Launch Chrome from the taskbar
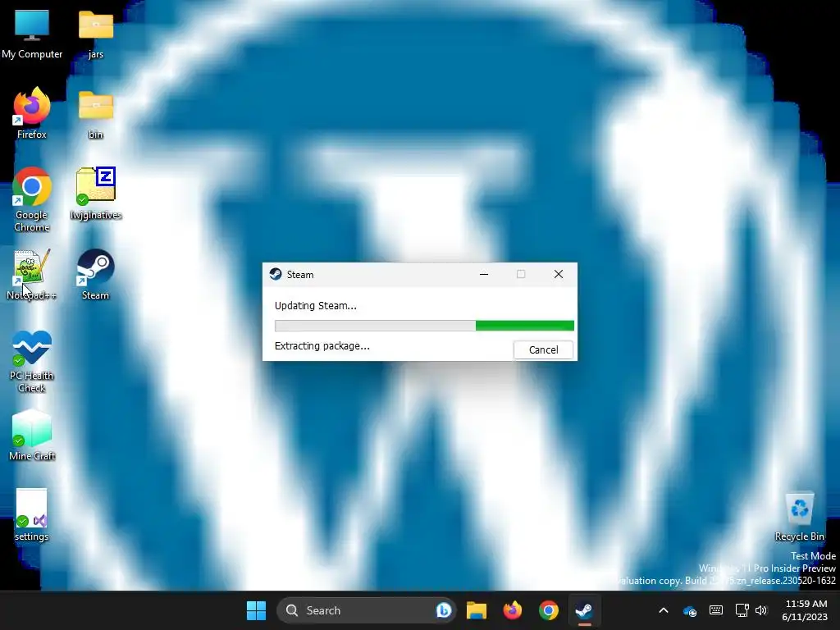 (x=549, y=610)
